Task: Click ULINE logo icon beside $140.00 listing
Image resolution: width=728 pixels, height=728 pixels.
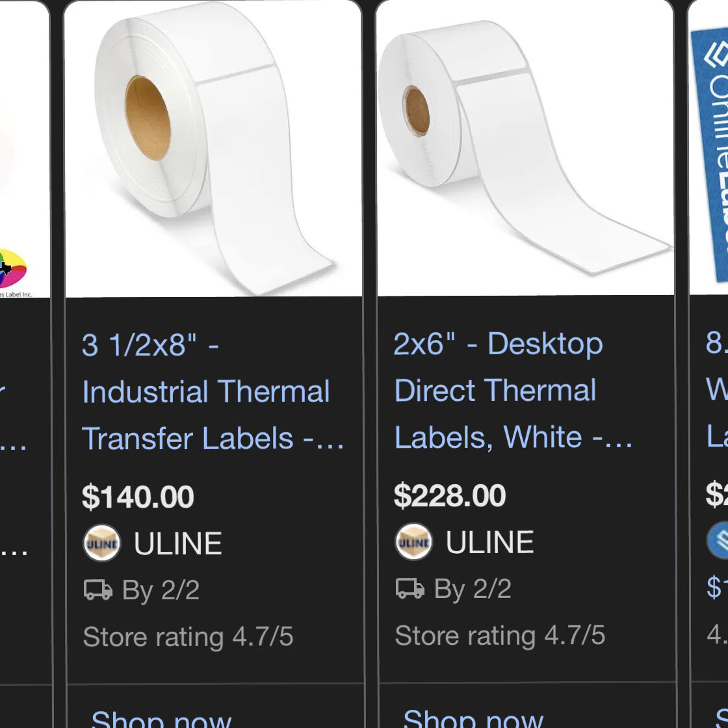Action: (102, 543)
